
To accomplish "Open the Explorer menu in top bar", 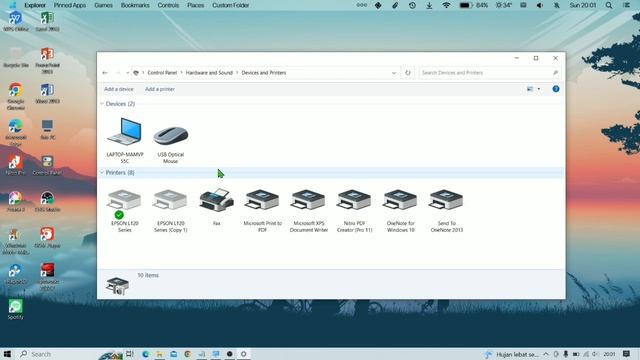I will tap(35, 5).
